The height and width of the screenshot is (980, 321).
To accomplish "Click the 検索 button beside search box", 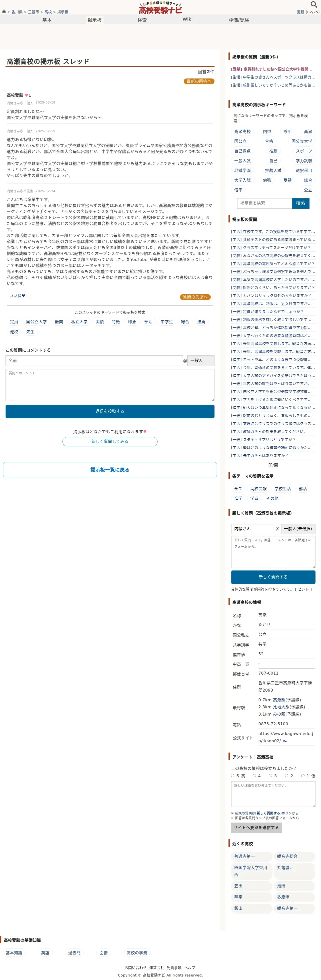I will (300, 203).
